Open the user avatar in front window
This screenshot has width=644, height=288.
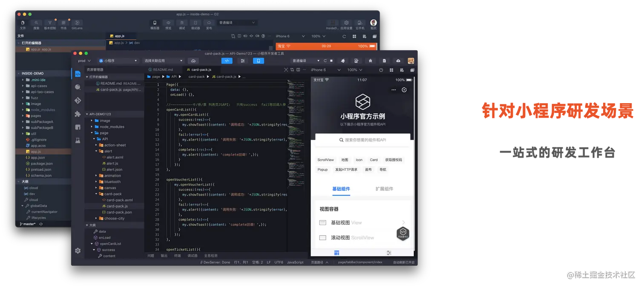point(411,61)
